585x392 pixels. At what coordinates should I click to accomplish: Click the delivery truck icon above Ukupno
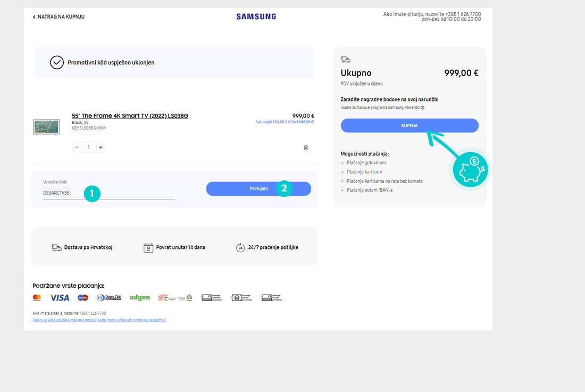click(346, 59)
